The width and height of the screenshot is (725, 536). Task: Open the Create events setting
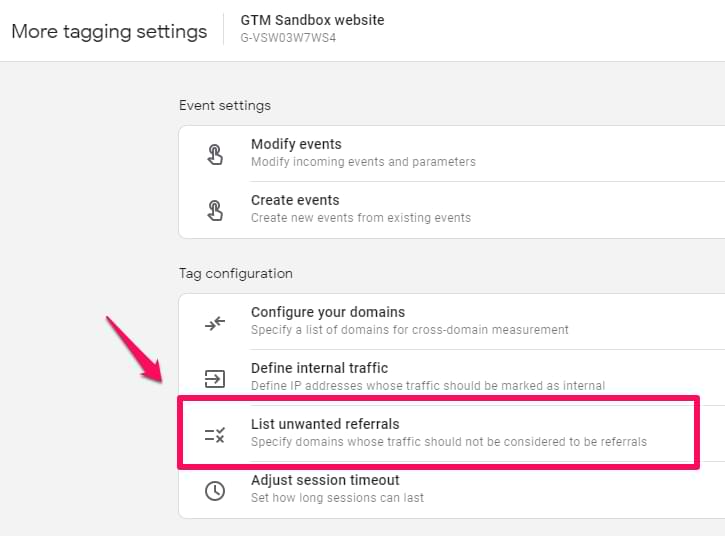tap(295, 200)
